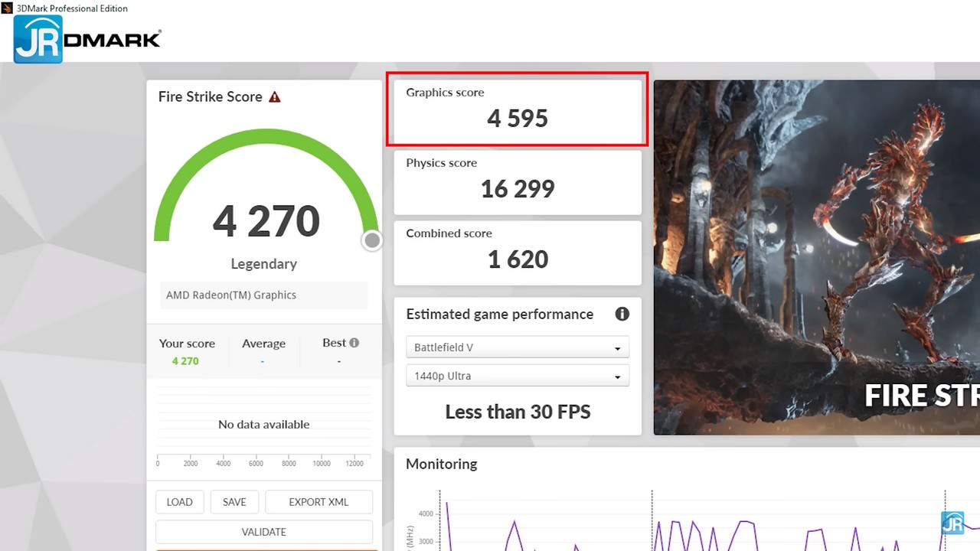This screenshot has height=551, width=980.
Task: Select the Combined score card
Action: [518, 253]
